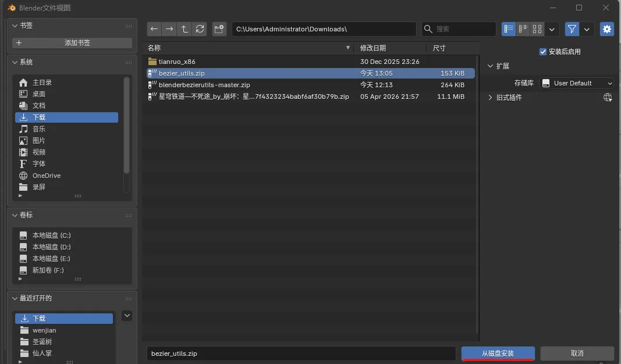Switch to horizontal list display mode
Screen dimensions: 621x364
coord(523,29)
